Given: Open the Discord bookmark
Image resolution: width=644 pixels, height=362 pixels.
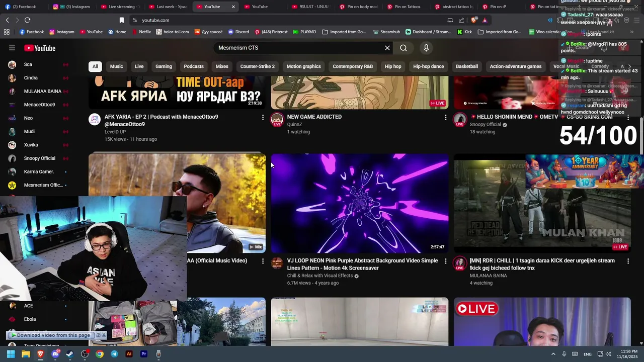Looking at the screenshot, I should pos(238,32).
